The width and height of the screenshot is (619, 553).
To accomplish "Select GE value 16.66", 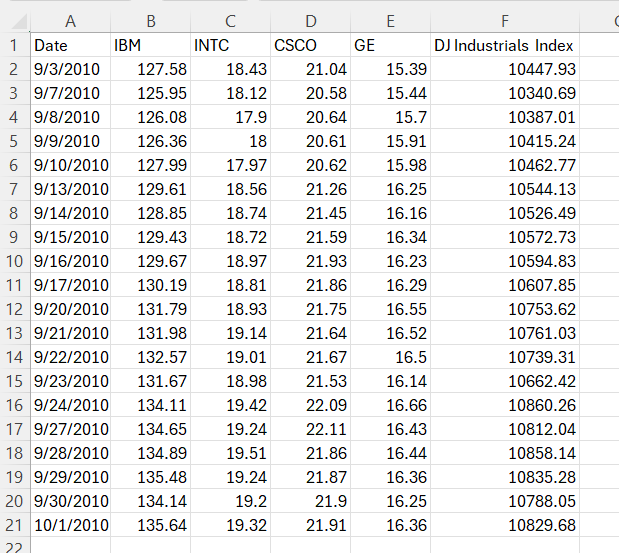I will point(390,405).
